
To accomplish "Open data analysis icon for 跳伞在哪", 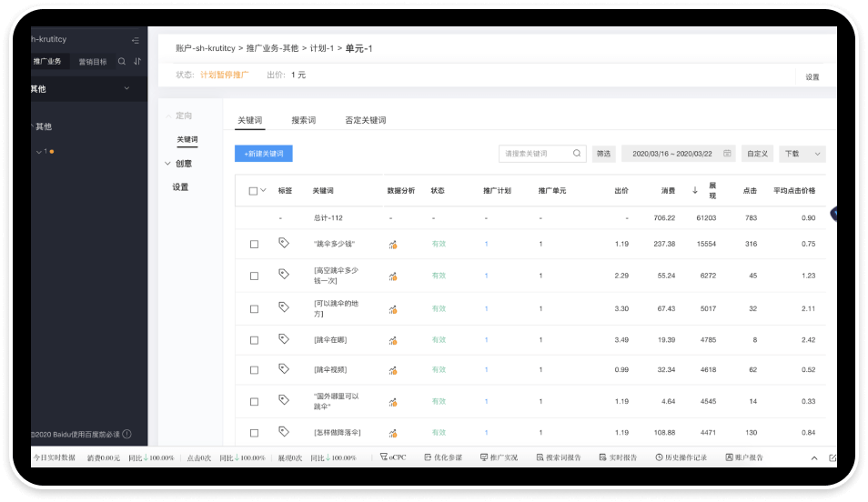I will pyautogui.click(x=392, y=340).
